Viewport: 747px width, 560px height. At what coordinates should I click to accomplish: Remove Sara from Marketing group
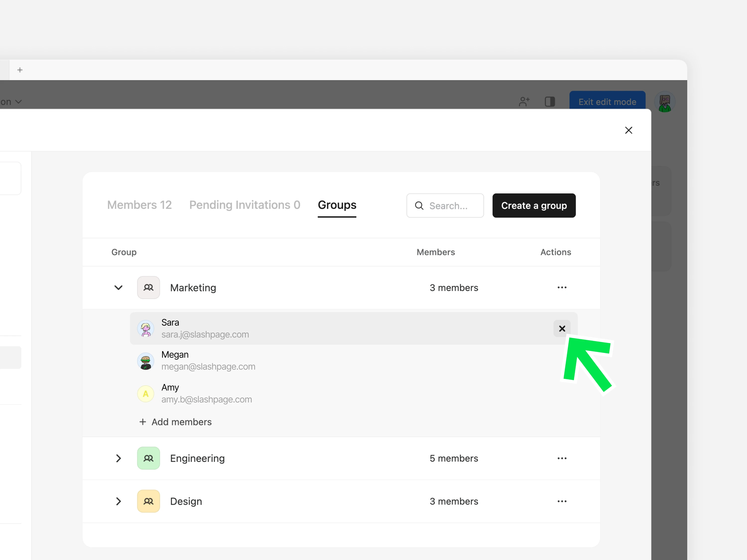[561, 329]
